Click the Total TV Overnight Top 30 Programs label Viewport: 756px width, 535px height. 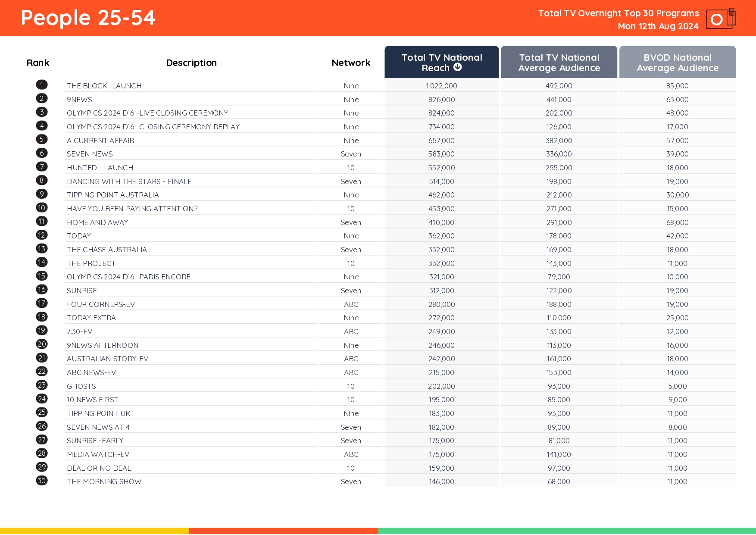coord(618,13)
